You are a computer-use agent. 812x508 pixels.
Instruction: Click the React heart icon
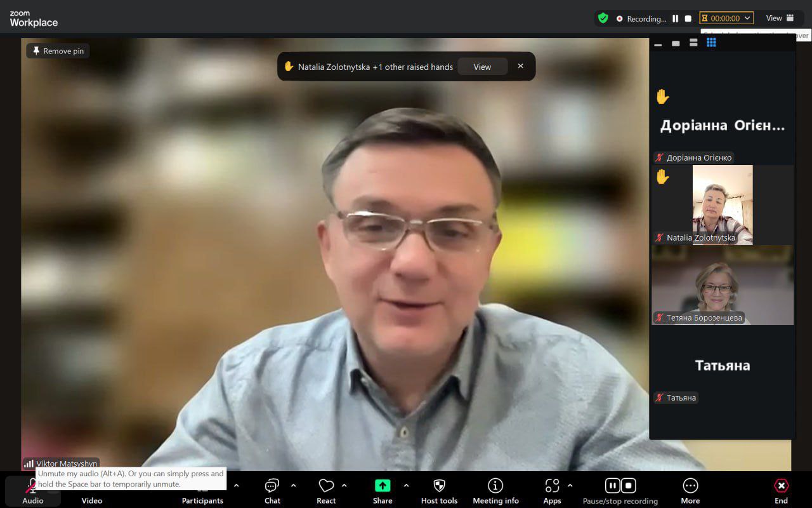tap(326, 486)
